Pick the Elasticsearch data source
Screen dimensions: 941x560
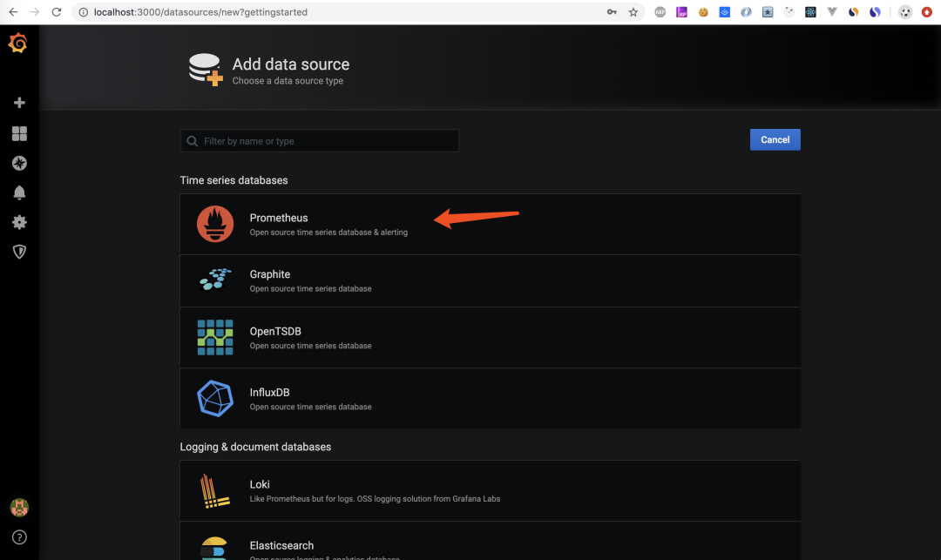click(x=490, y=542)
